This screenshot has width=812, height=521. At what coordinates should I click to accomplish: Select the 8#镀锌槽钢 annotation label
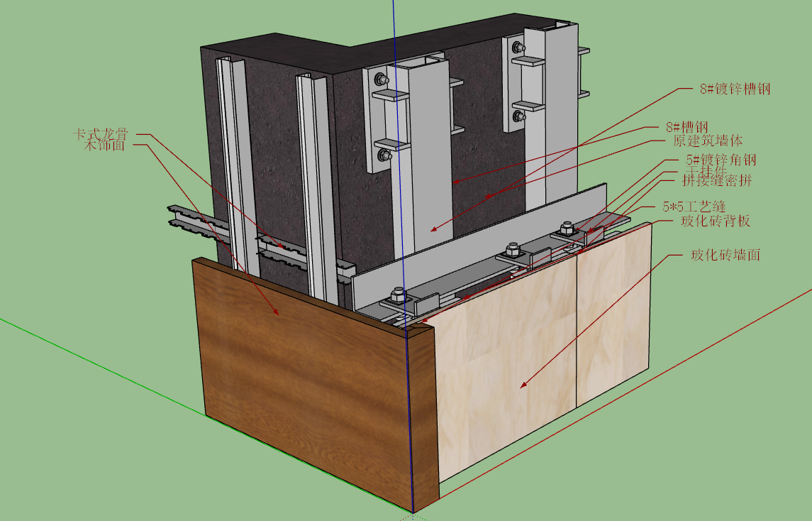(735, 89)
